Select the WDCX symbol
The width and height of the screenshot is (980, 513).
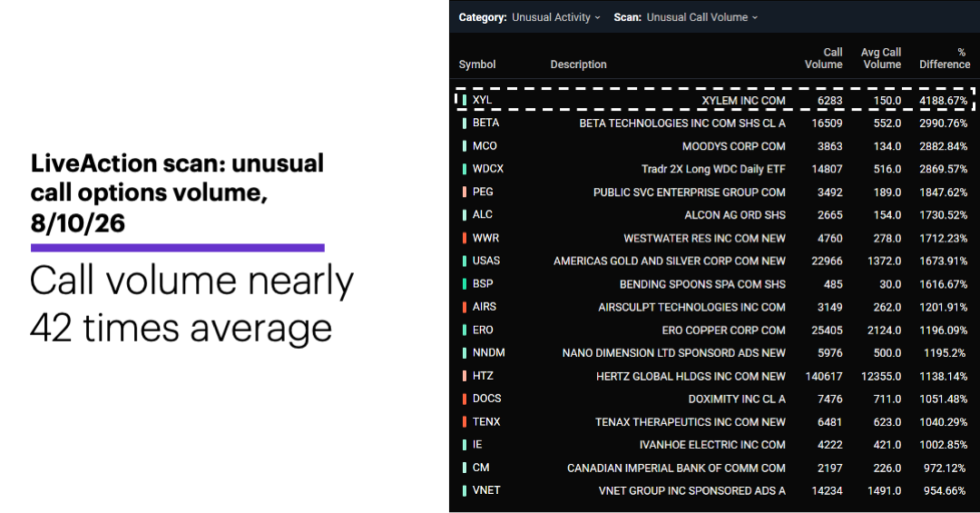pyautogui.click(x=488, y=169)
